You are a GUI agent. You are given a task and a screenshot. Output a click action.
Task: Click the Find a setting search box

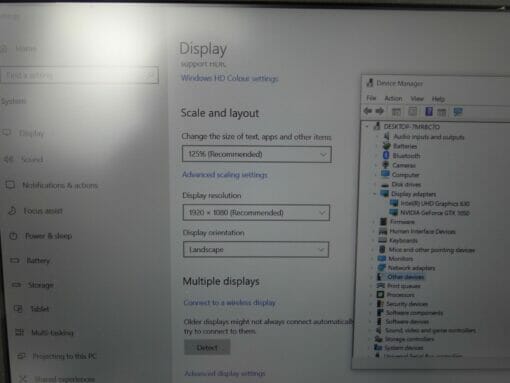coord(79,76)
